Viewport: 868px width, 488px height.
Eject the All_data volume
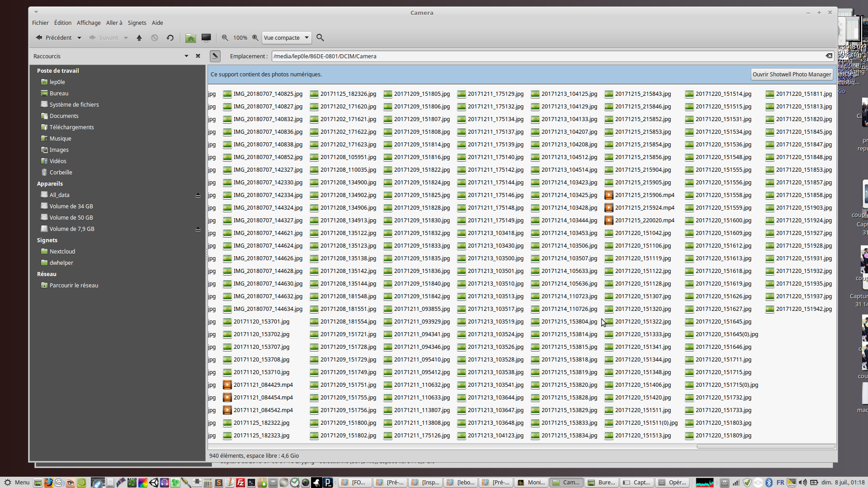click(x=198, y=195)
